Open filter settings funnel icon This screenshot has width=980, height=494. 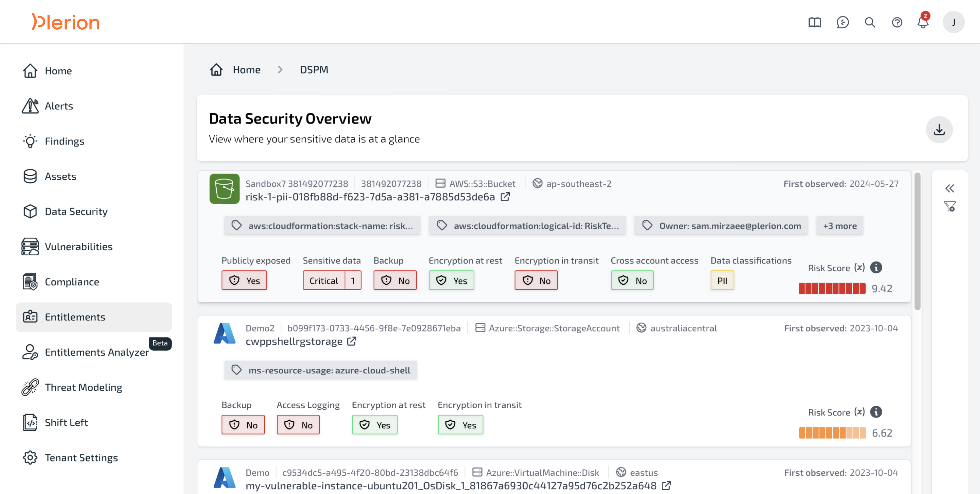(x=950, y=206)
